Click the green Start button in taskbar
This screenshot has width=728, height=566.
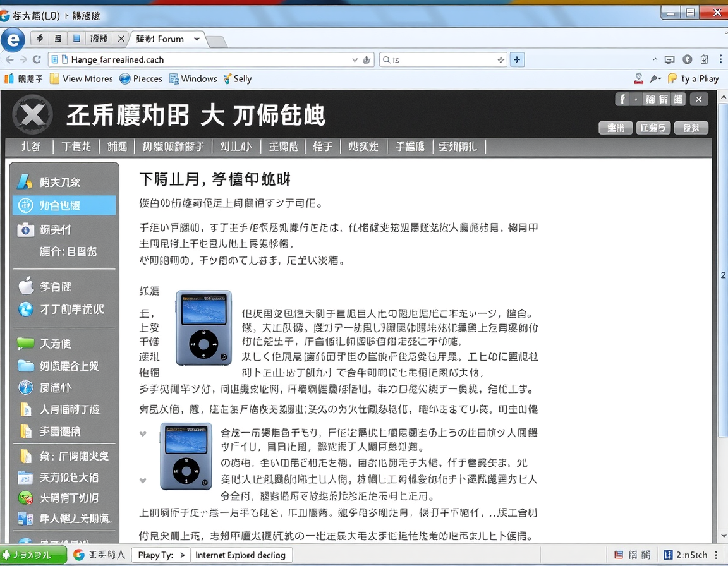click(x=32, y=555)
